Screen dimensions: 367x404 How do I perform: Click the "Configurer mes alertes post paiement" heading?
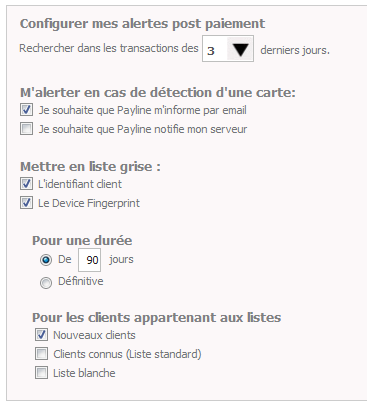[142, 24]
